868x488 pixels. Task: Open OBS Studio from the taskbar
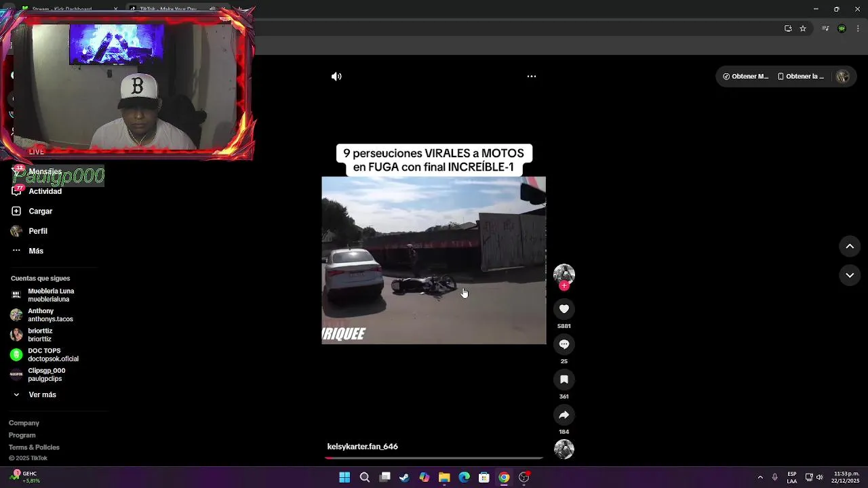524,477
